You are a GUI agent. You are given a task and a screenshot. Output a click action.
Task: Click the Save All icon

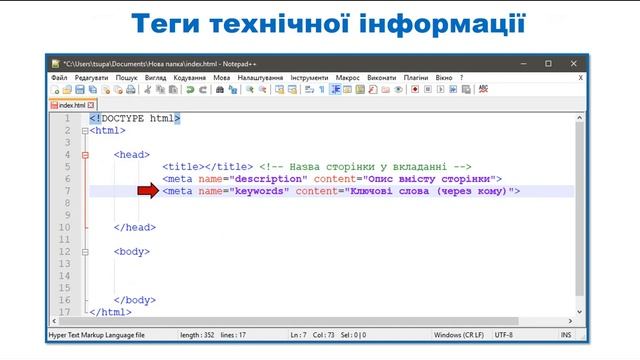[93, 89]
